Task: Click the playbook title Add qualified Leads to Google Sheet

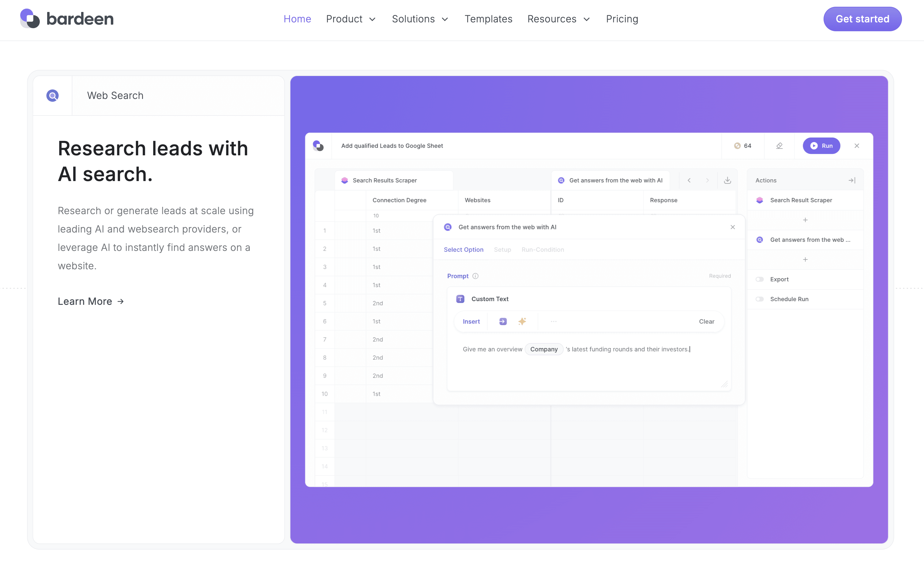Action: [x=392, y=146]
